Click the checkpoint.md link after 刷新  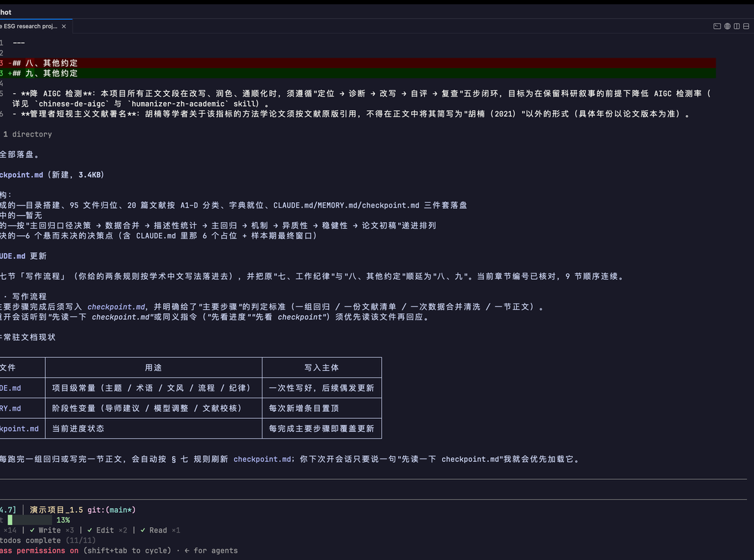click(x=262, y=459)
